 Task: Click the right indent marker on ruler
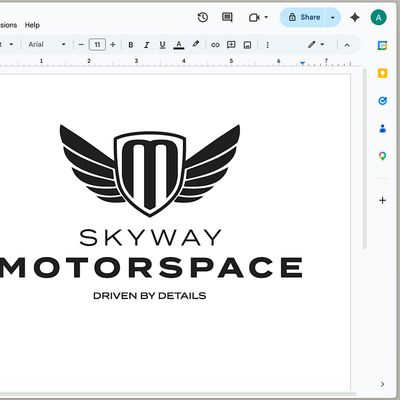click(x=302, y=63)
